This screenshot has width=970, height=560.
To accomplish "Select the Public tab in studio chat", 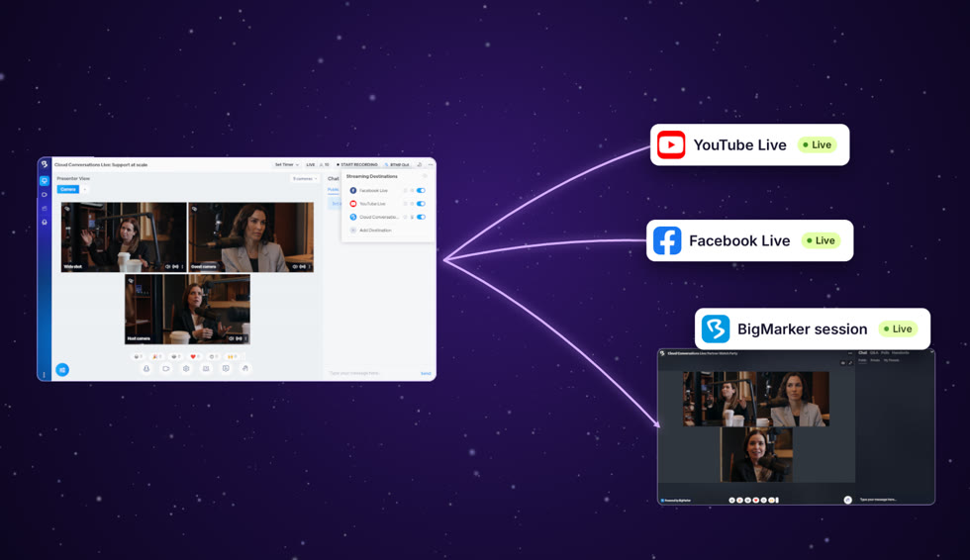I will click(x=333, y=189).
